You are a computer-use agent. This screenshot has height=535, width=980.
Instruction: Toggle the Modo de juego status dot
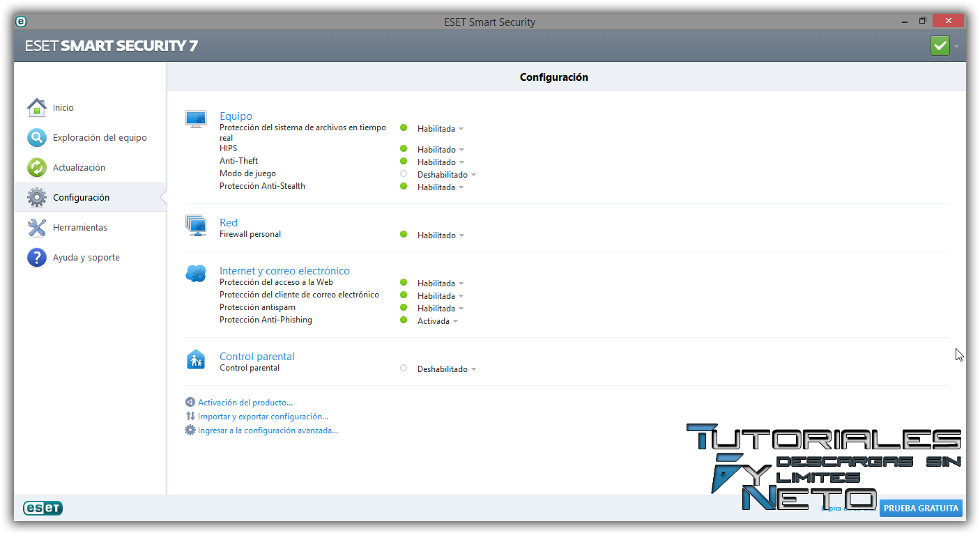pos(404,173)
